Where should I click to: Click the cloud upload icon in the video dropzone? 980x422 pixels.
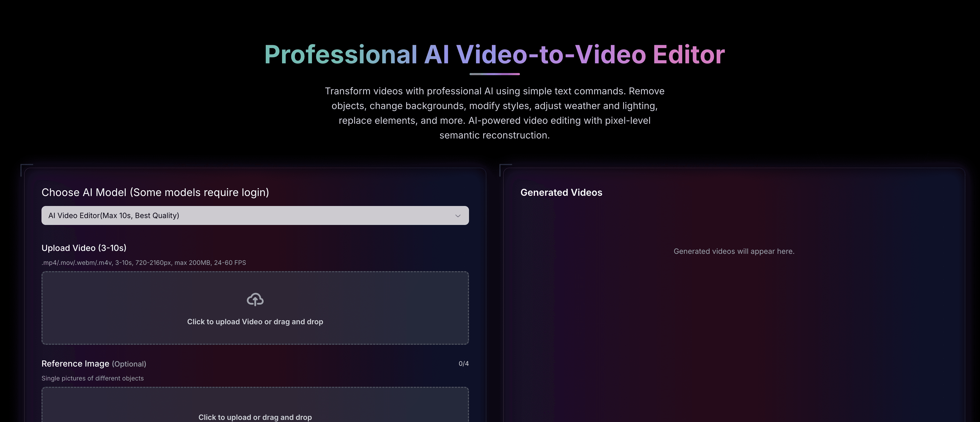[255, 300]
